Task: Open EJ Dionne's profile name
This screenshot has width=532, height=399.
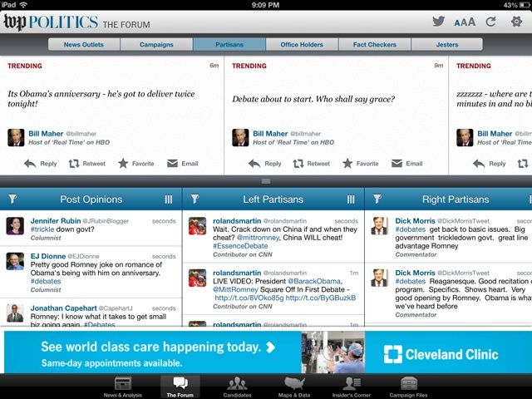Action: tap(48, 256)
